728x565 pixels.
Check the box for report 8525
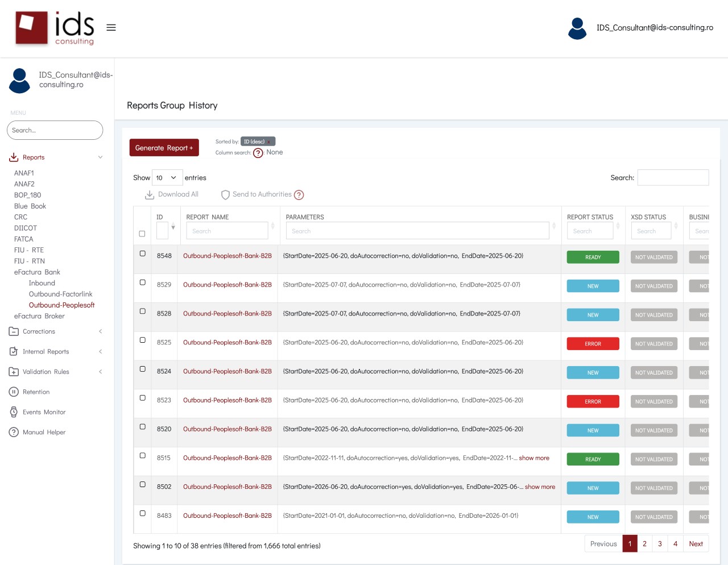point(143,340)
